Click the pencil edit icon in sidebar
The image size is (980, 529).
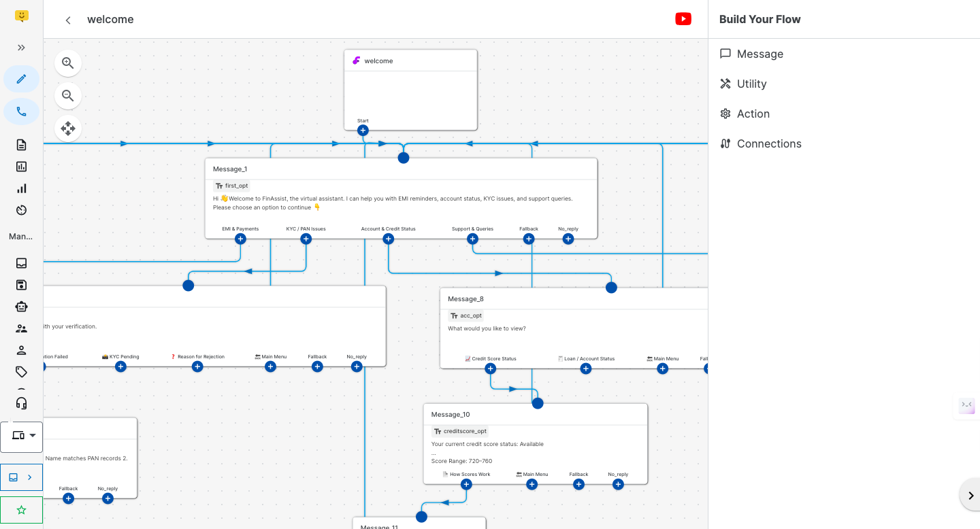click(21, 79)
